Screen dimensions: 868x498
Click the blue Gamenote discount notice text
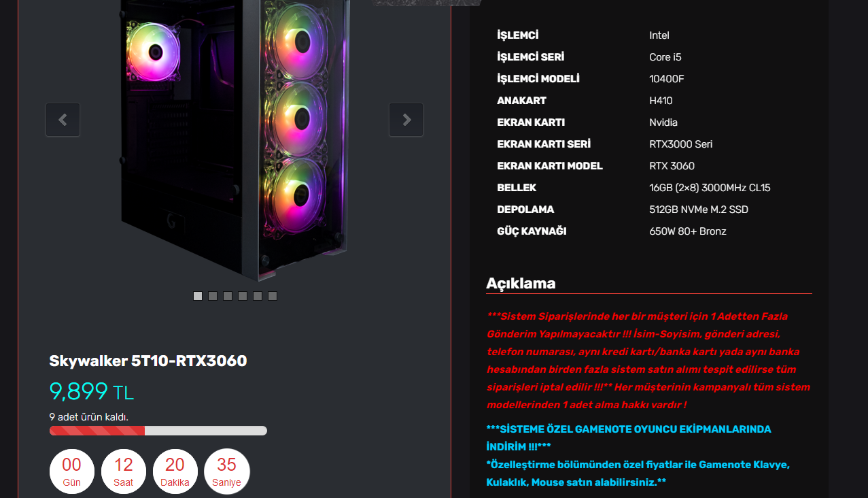639,456
